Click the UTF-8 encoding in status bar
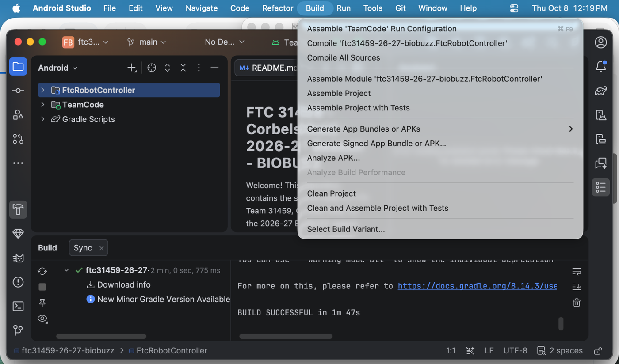The image size is (619, 364). pyautogui.click(x=516, y=351)
